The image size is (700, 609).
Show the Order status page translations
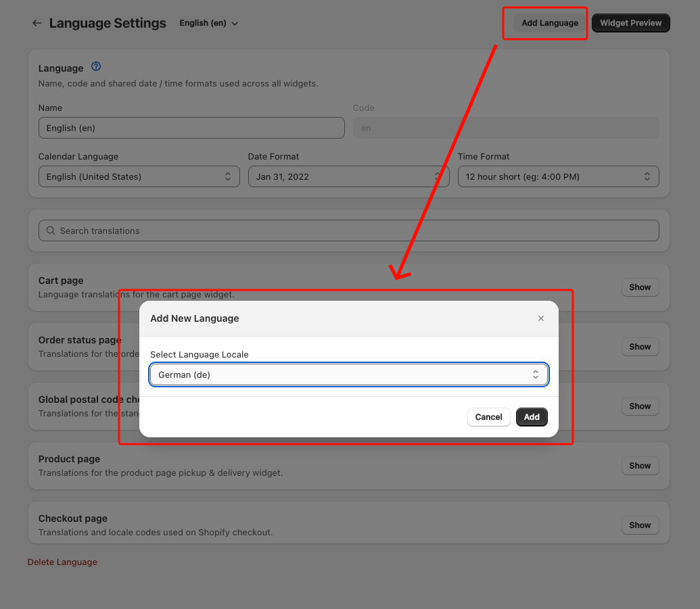[x=640, y=347]
